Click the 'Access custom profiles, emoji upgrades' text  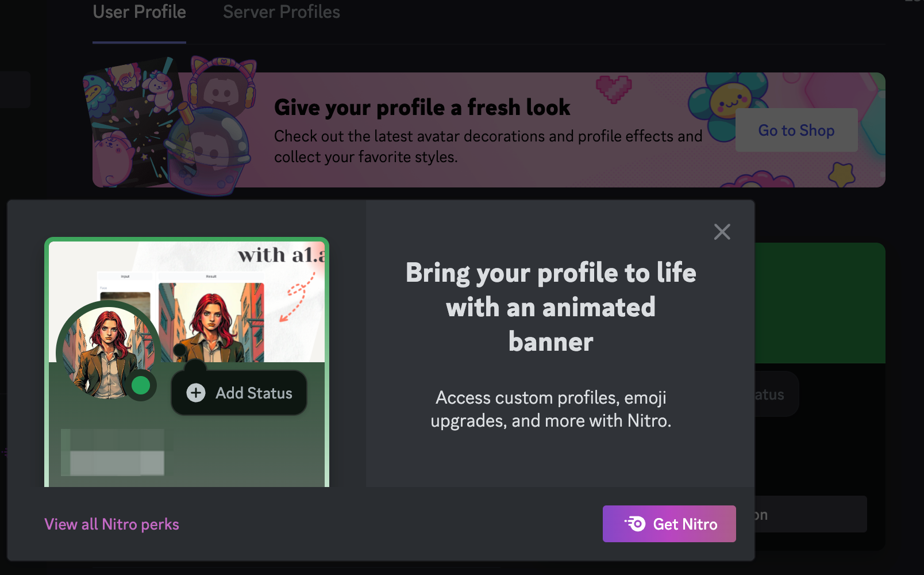tap(551, 409)
